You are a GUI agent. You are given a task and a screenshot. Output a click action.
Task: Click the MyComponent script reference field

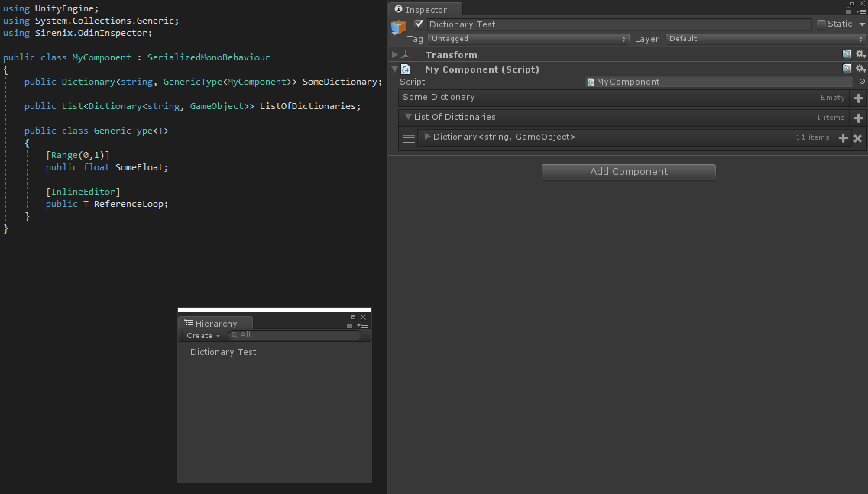[718, 82]
